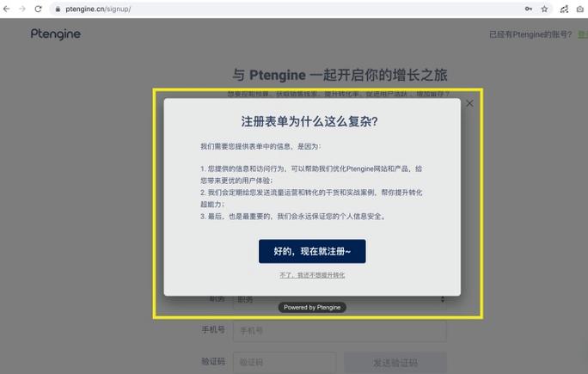Viewport: 588px width, 374px height.
Task: Go back with the browser back arrow
Action: [x=6, y=9]
